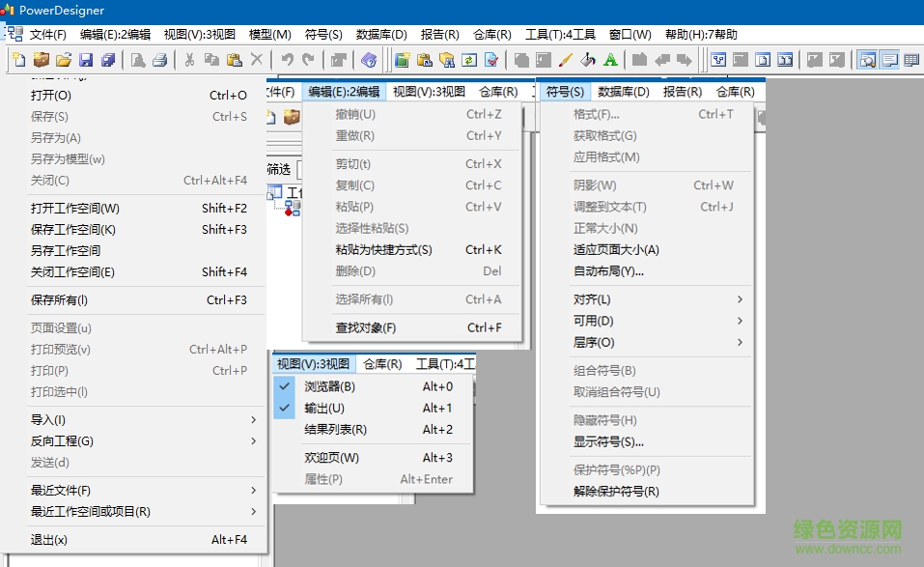This screenshot has width=924, height=567.
Task: Save all models via the multi-save icon
Action: tap(110, 59)
